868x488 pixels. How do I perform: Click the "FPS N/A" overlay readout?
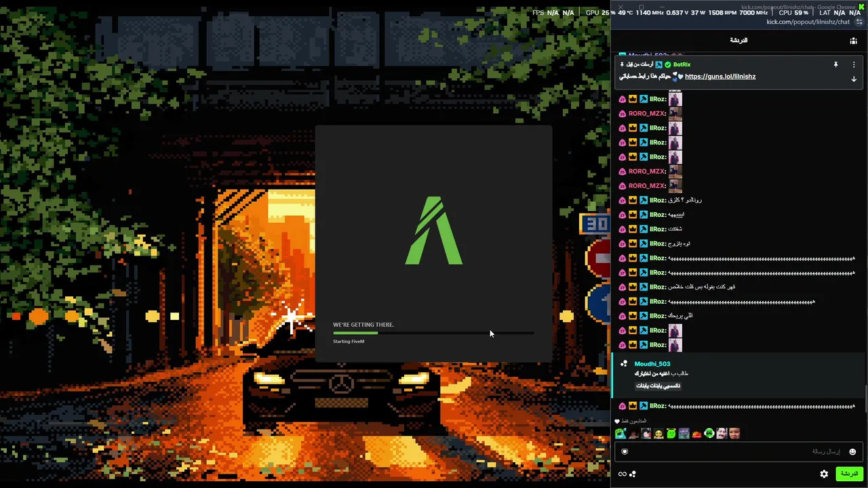545,12
